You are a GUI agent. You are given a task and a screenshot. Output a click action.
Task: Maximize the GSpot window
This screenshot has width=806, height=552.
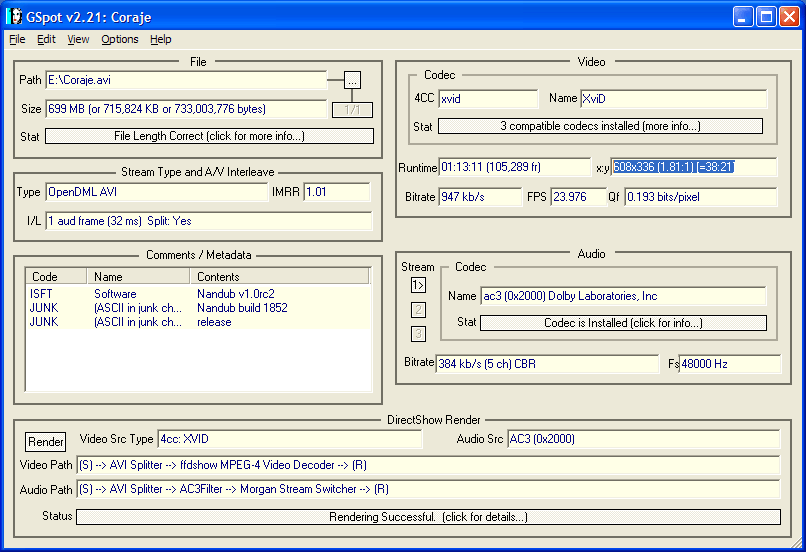pos(766,17)
